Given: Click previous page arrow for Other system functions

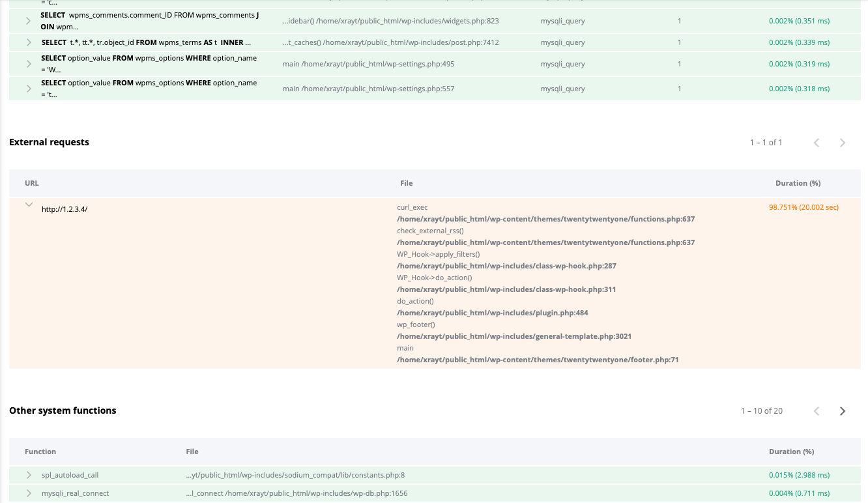Looking at the screenshot, I should [x=817, y=410].
